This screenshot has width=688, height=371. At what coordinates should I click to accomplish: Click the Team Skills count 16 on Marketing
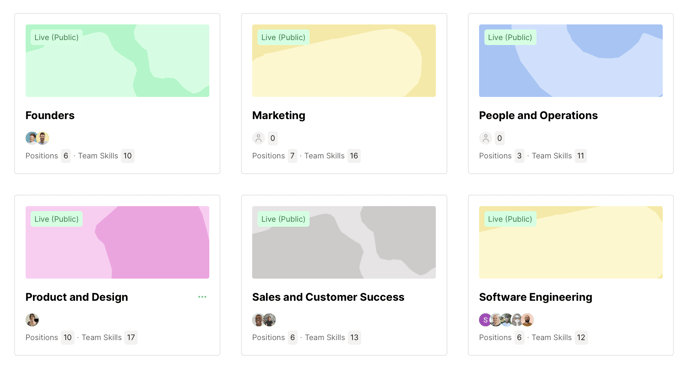point(354,156)
